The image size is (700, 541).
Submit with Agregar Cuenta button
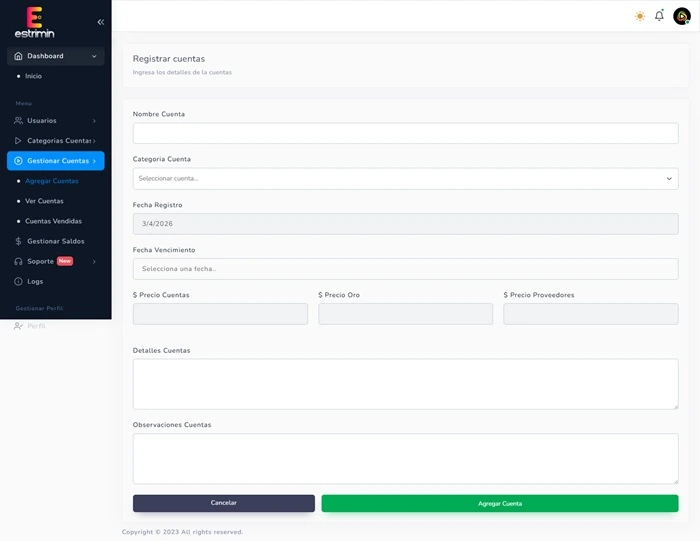[499, 503]
